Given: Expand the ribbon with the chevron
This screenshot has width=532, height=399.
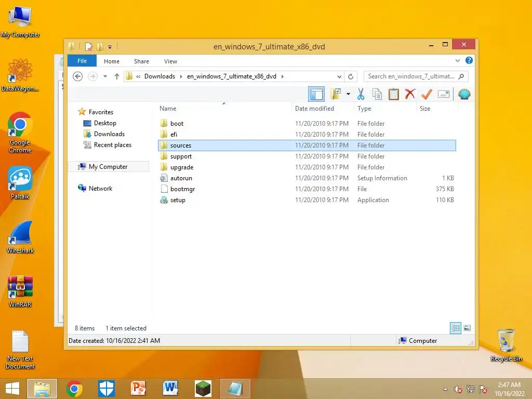Looking at the screenshot, I should [458, 61].
